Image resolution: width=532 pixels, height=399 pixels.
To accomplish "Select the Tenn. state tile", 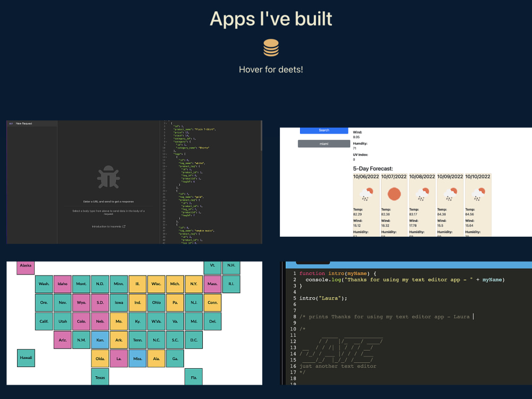I will (x=137, y=340).
